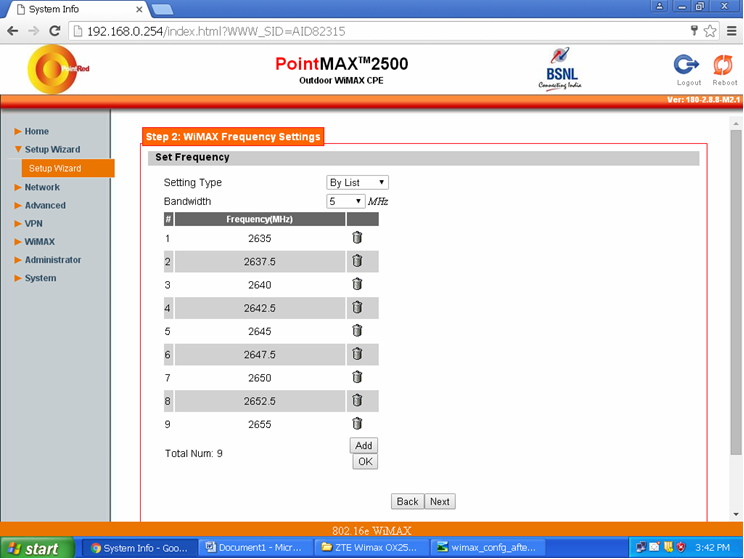The height and width of the screenshot is (559, 744).
Task: Click the red security shield tray icon
Action: point(681,547)
